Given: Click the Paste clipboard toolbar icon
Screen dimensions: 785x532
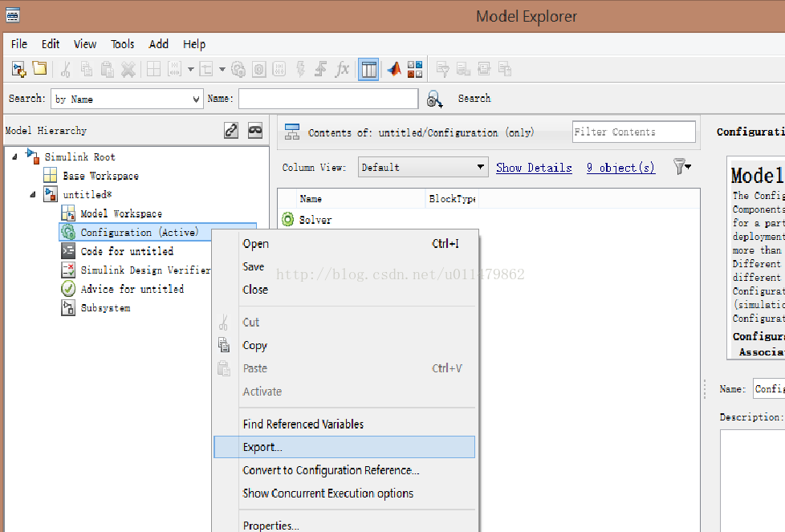Looking at the screenshot, I should tap(107, 69).
